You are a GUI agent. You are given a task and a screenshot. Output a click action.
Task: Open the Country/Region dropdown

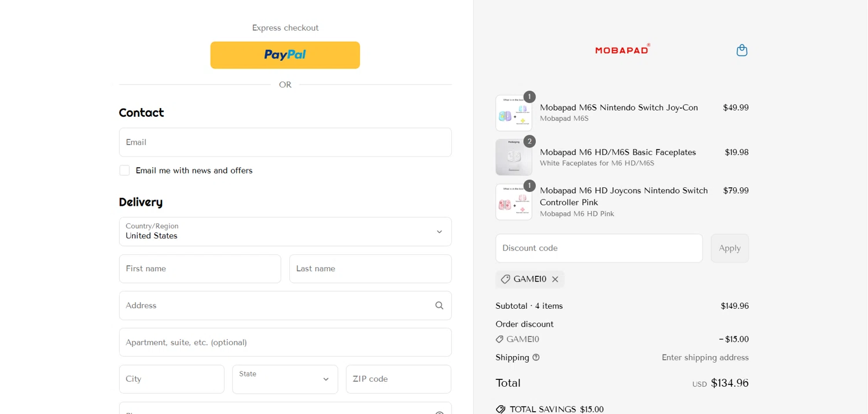pyautogui.click(x=285, y=231)
